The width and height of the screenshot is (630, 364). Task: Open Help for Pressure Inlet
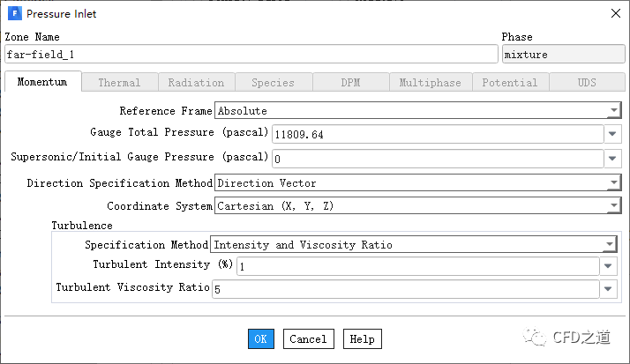tap(362, 339)
